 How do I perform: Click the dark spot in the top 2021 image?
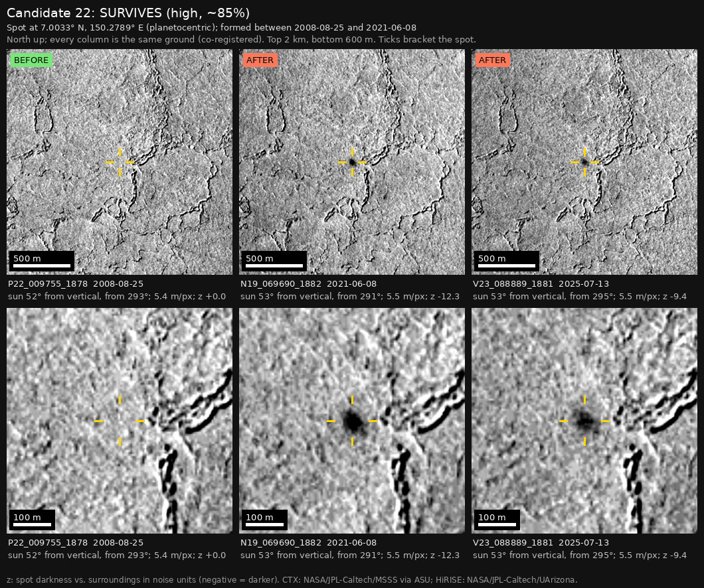point(353,162)
